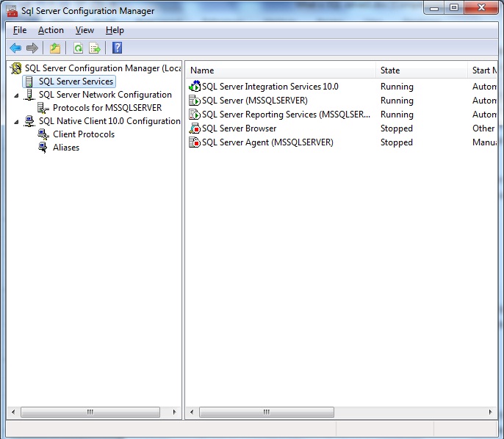Screen dimensions: 504x439
Task: Click the SQL Server Agent stopped icon
Action: click(x=195, y=142)
